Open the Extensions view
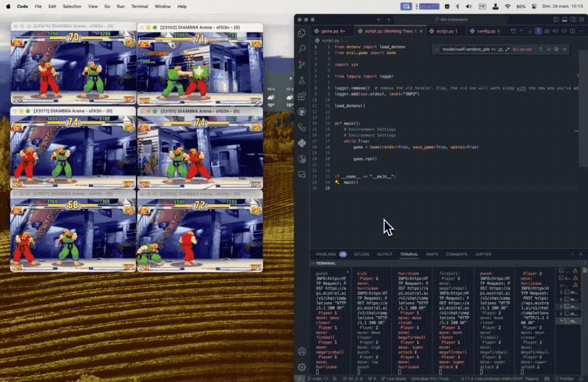Screen dimensions: 588x382 (x=302, y=96)
